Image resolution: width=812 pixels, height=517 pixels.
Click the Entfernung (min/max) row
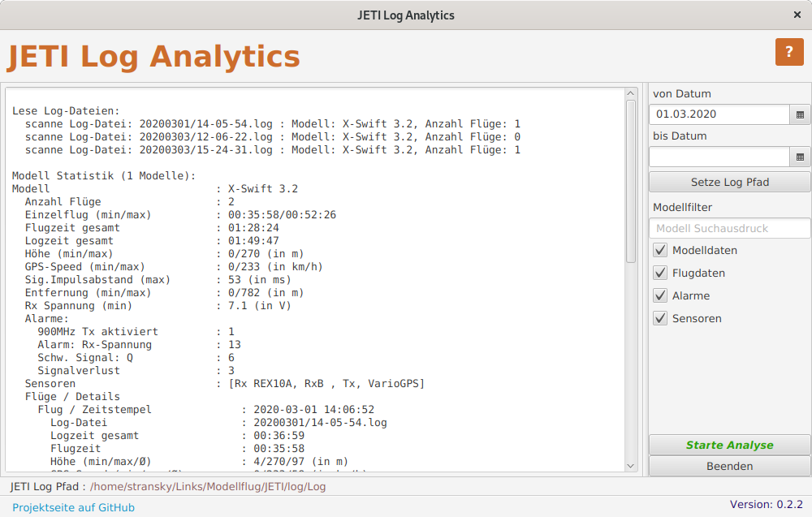click(x=164, y=293)
